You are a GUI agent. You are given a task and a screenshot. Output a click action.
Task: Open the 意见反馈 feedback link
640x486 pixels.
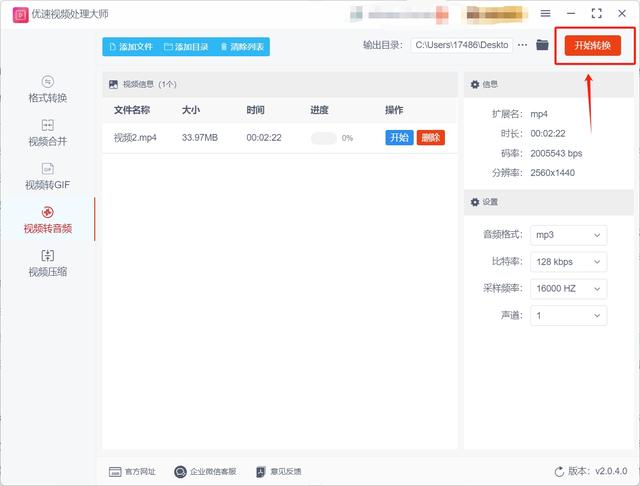286,472
